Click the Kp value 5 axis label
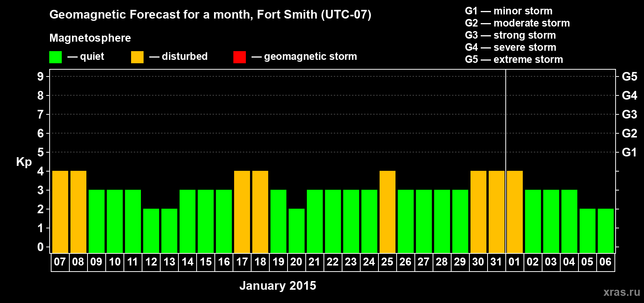This screenshot has height=303, width=644. (x=41, y=152)
